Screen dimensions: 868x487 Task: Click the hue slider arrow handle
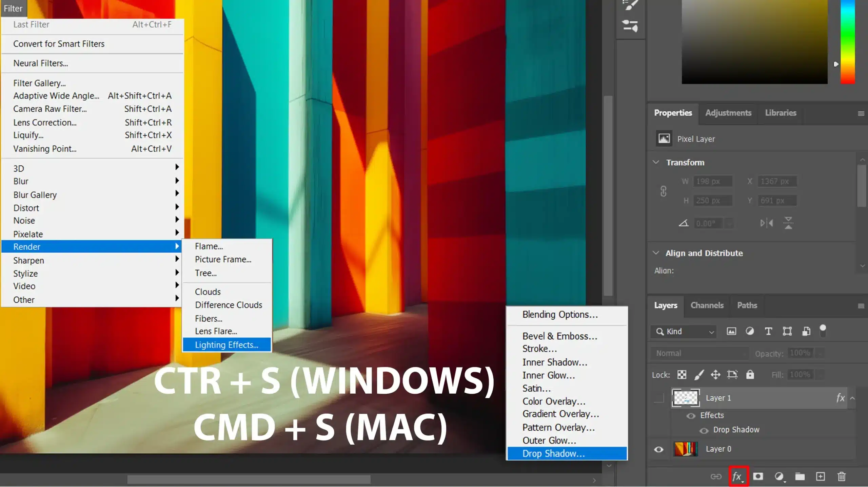tap(836, 64)
